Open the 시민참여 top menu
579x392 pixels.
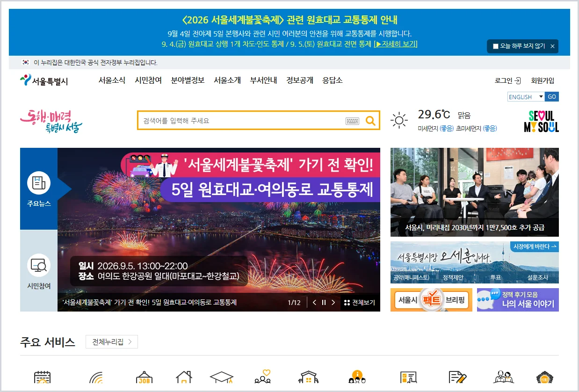[148, 80]
